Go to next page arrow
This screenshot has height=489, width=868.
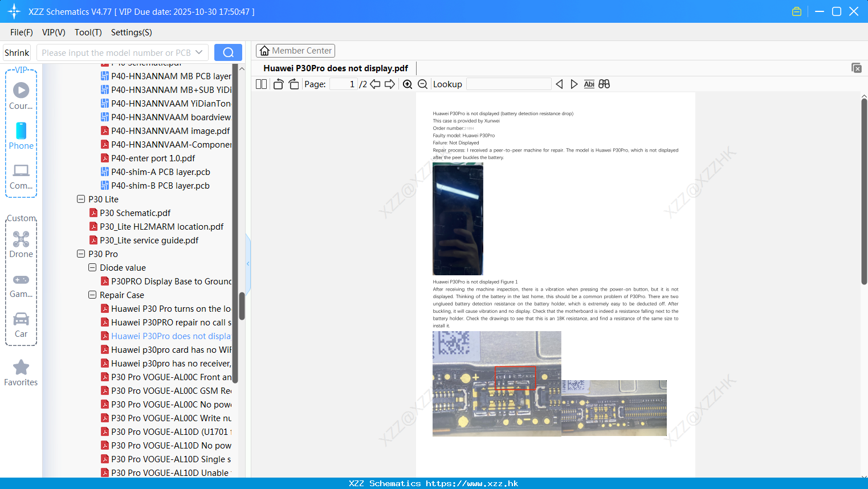(390, 84)
